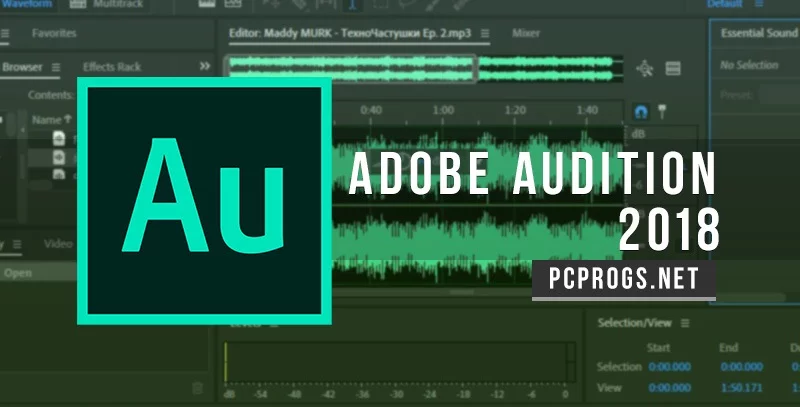This screenshot has width=800, height=407.
Task: Open panel menu icon left of Favorites
Action: coord(5,34)
